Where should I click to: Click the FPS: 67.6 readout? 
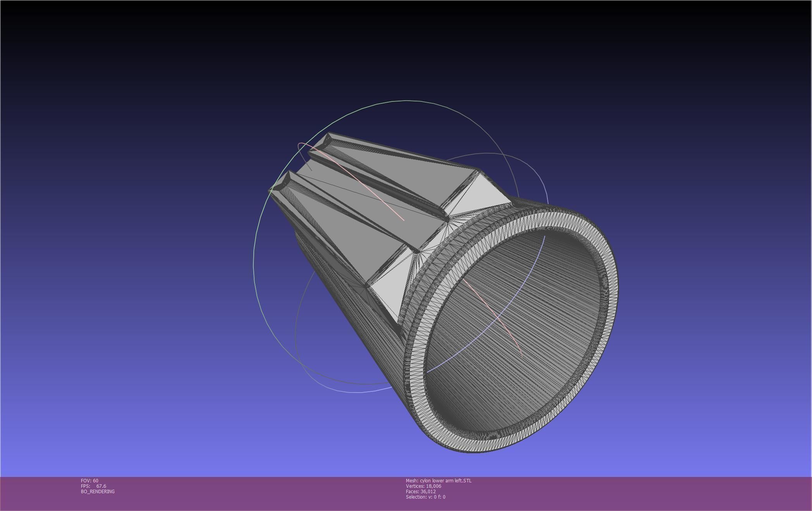tap(93, 486)
